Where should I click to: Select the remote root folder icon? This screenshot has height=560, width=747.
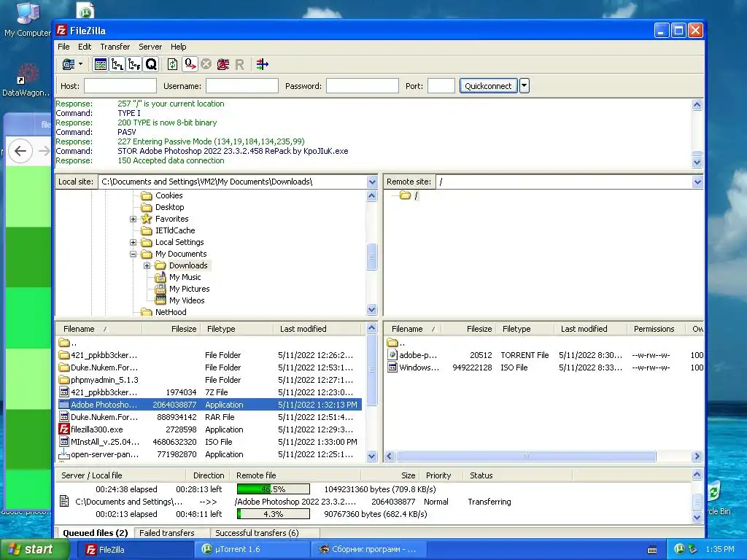tap(406, 195)
